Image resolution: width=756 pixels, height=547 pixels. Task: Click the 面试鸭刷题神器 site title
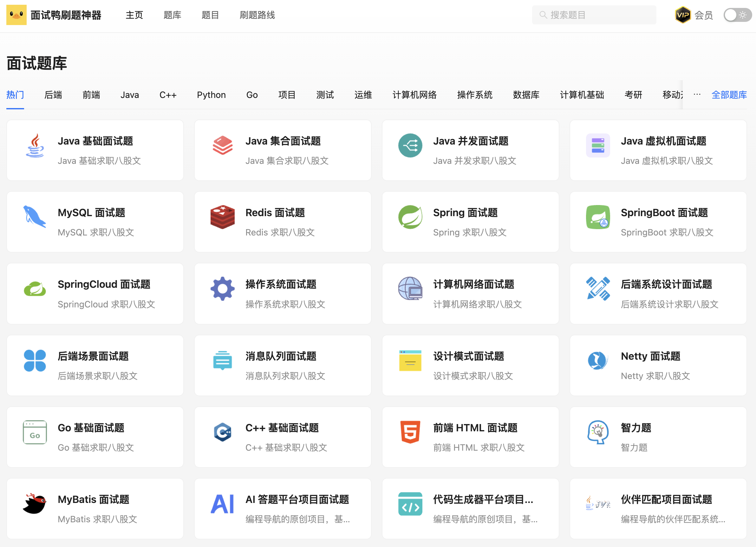[x=66, y=15]
